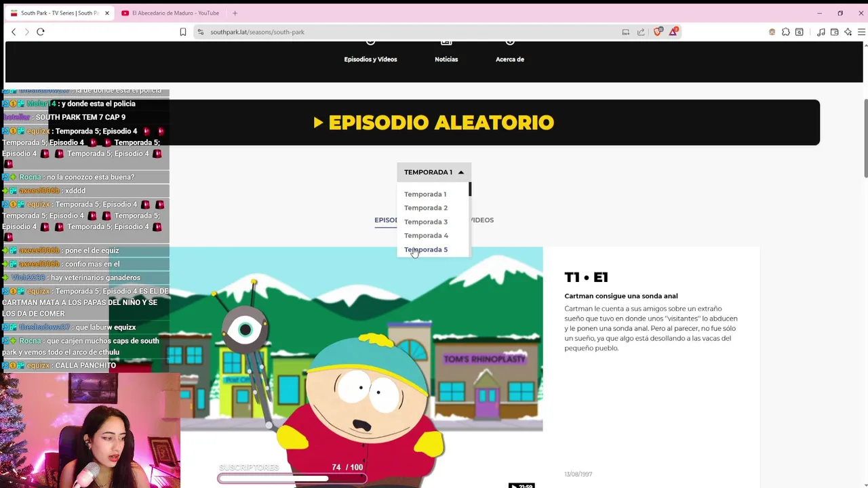Share this page via the share icon
Screen dimensions: 868x488
click(641, 32)
